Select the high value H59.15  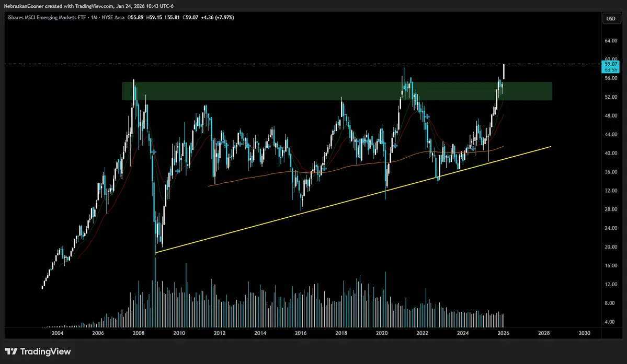coord(154,18)
